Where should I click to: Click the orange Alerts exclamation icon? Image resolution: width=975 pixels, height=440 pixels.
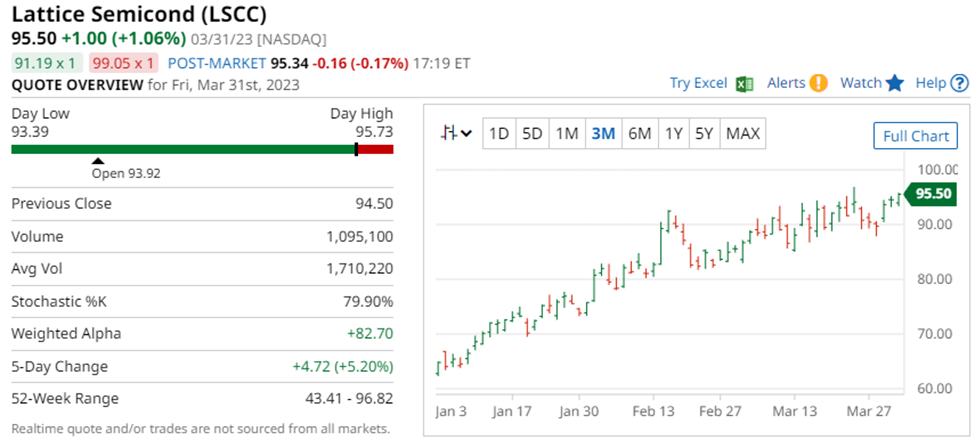(819, 83)
